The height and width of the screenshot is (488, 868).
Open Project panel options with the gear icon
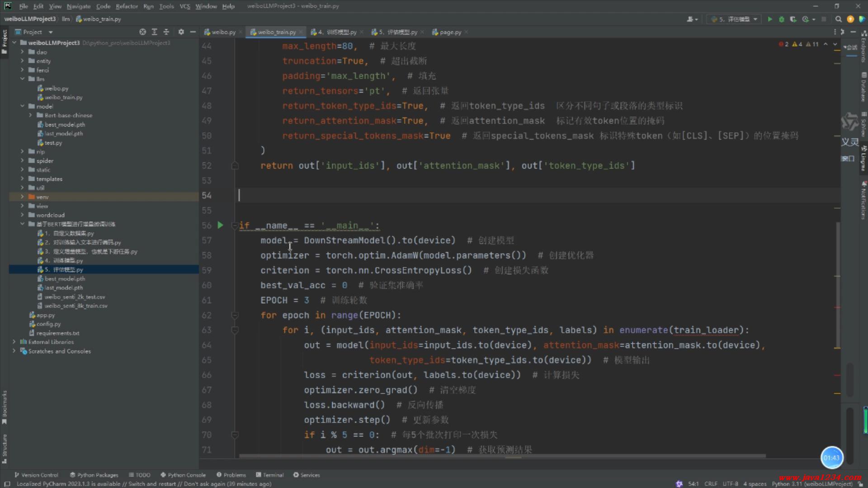click(x=181, y=32)
